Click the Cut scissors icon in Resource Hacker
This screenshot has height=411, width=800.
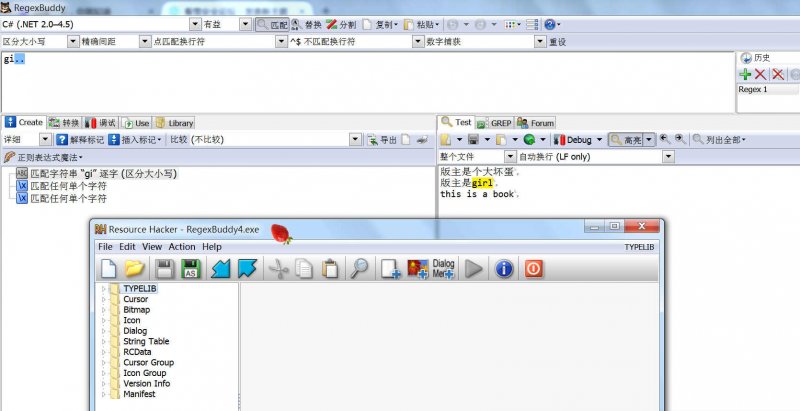[278, 269]
